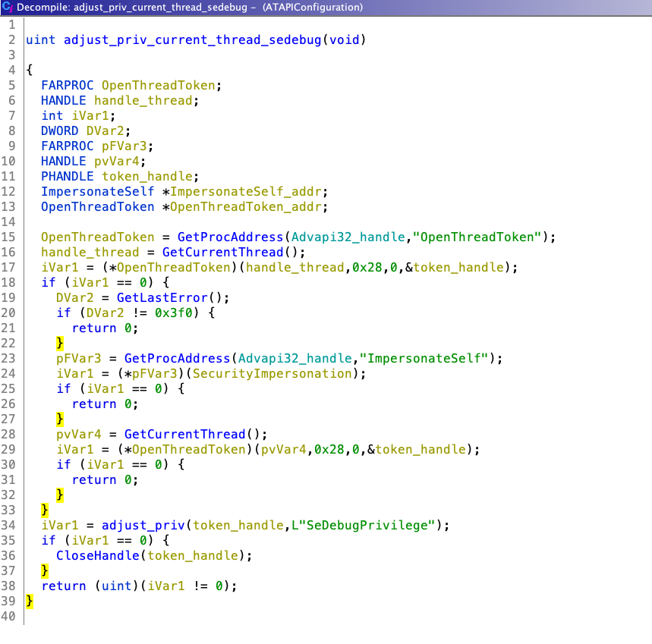Click function name adjust_priv_current_thread_sedebug on line 2
Screen dimensions: 652x644
tap(193, 40)
